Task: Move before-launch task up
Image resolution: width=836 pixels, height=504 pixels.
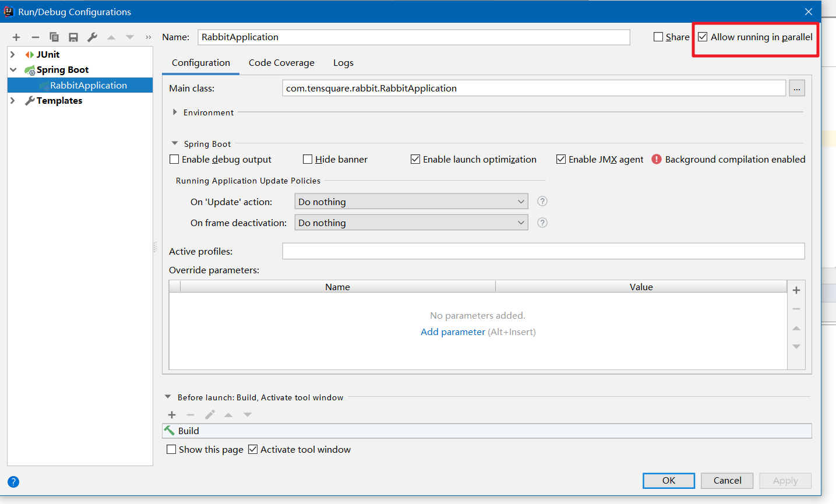Action: 228,415
